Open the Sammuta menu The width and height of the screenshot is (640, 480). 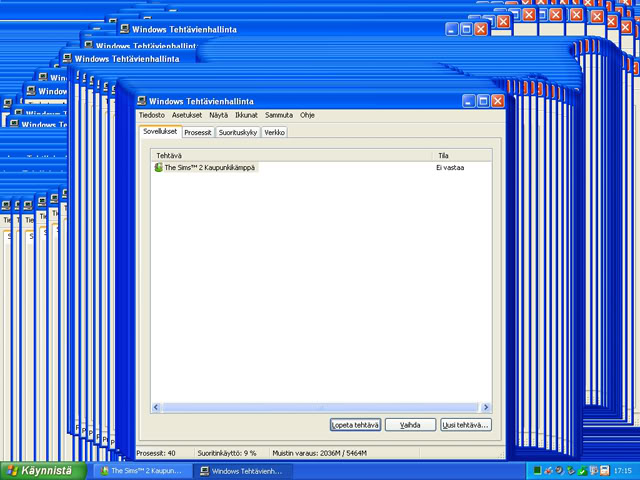279,115
